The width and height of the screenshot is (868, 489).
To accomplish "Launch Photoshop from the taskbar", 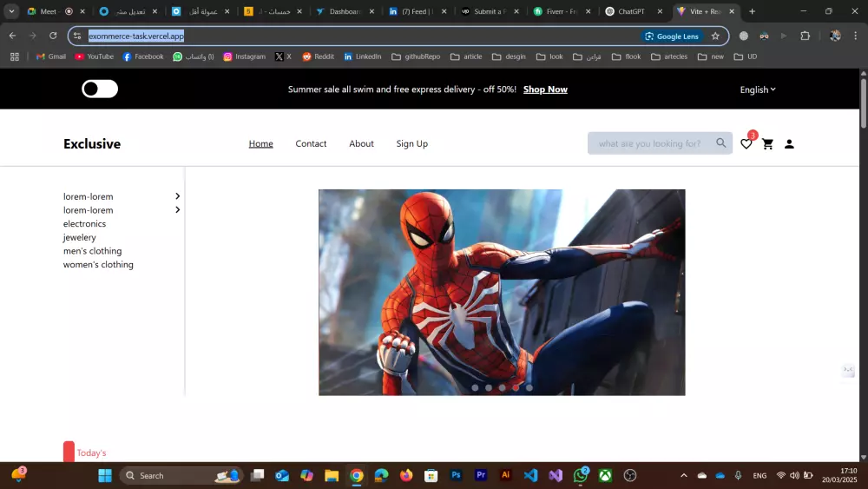I will click(x=456, y=475).
